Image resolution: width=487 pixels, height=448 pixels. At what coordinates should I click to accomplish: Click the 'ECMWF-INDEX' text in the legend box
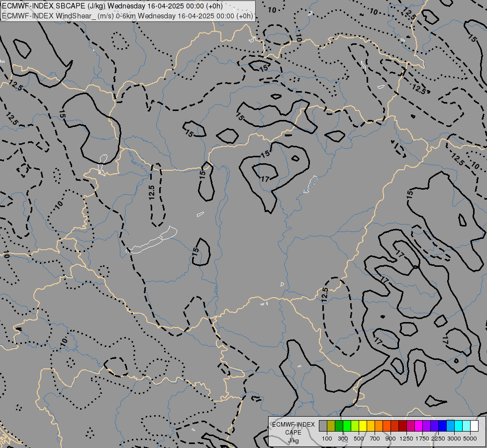coord(293,425)
